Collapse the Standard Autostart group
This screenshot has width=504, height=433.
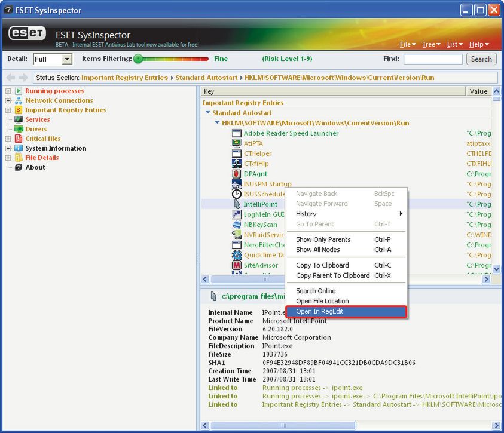click(207, 113)
